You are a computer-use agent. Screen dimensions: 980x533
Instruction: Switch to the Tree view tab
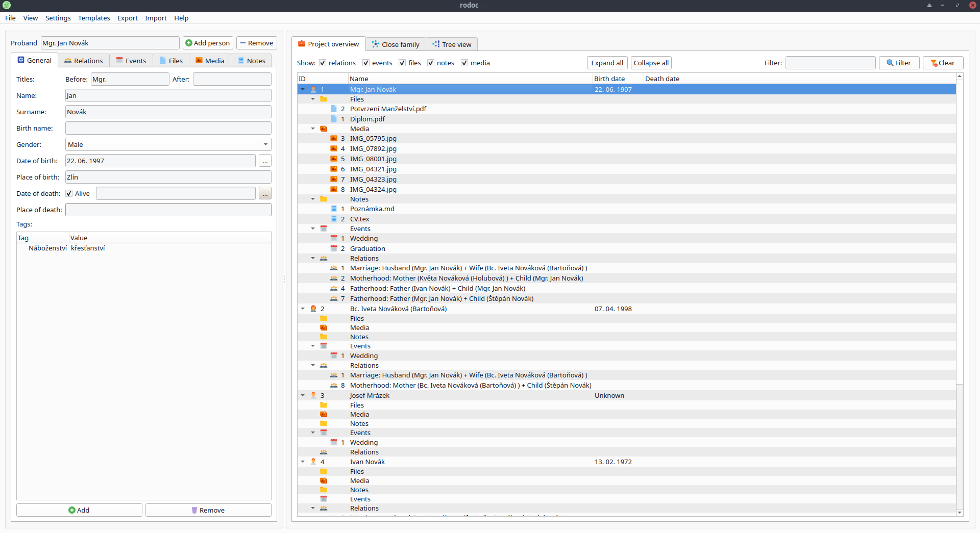(452, 44)
